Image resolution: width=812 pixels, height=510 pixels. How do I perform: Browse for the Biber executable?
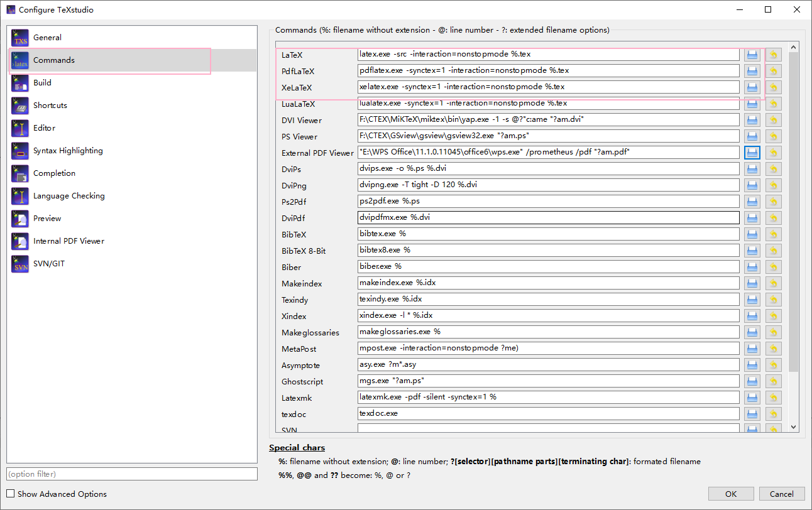point(752,267)
